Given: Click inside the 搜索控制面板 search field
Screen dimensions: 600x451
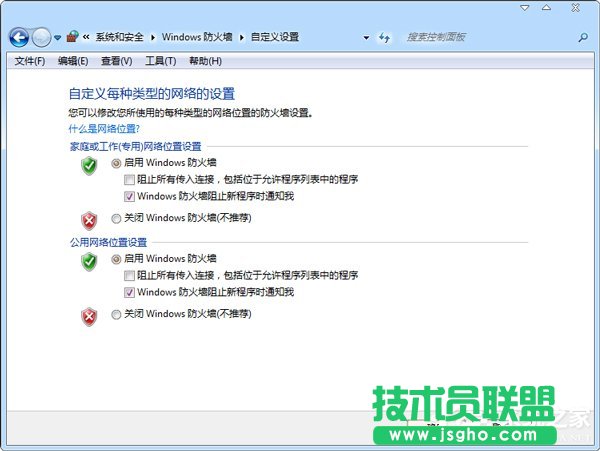Looking at the screenshot, I should (480, 37).
